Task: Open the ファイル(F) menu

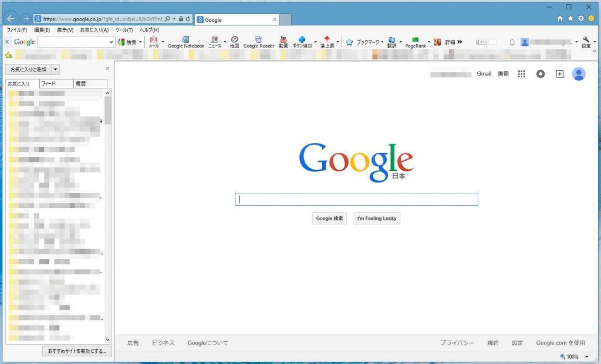Action: coord(17,30)
